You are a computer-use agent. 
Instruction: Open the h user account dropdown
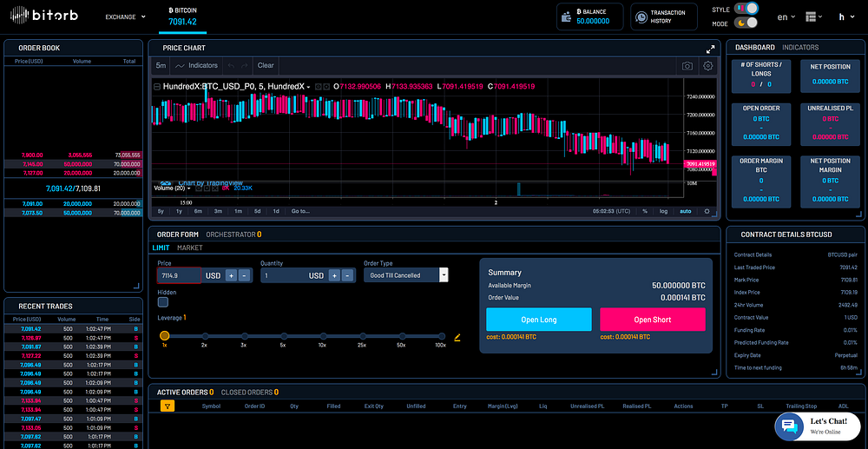click(x=845, y=17)
